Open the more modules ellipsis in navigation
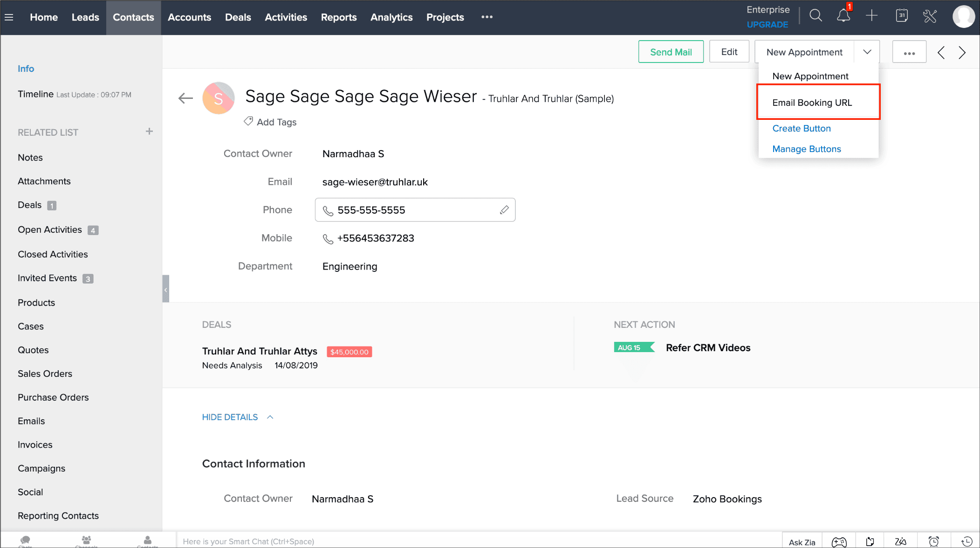The height and width of the screenshot is (548, 980). pos(487,17)
